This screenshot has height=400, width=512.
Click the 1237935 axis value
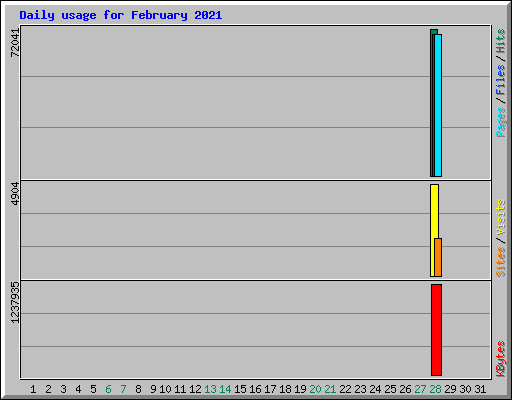(15, 303)
